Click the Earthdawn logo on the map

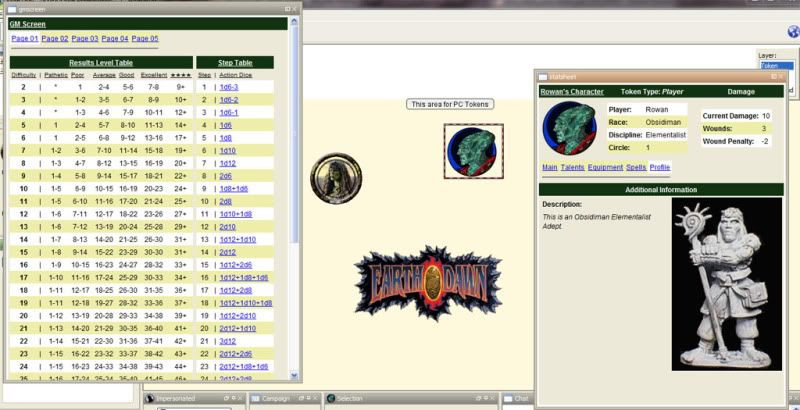coord(428,283)
